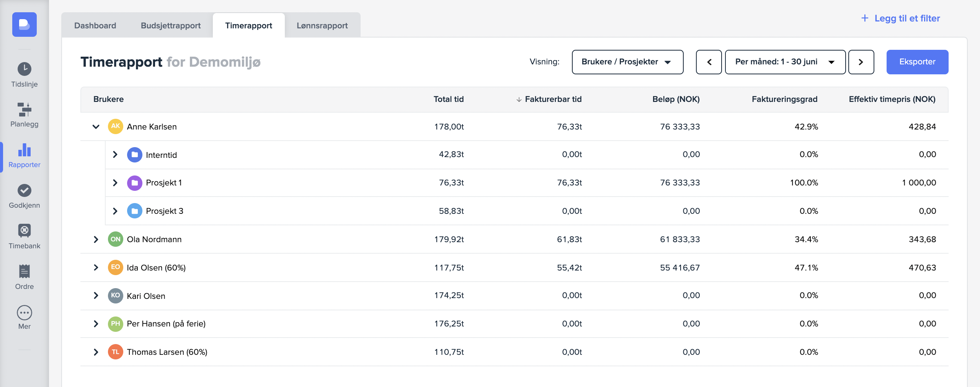Open the Brukere / Prosjekter view dropdown
The width and height of the screenshot is (980, 387).
[627, 62]
